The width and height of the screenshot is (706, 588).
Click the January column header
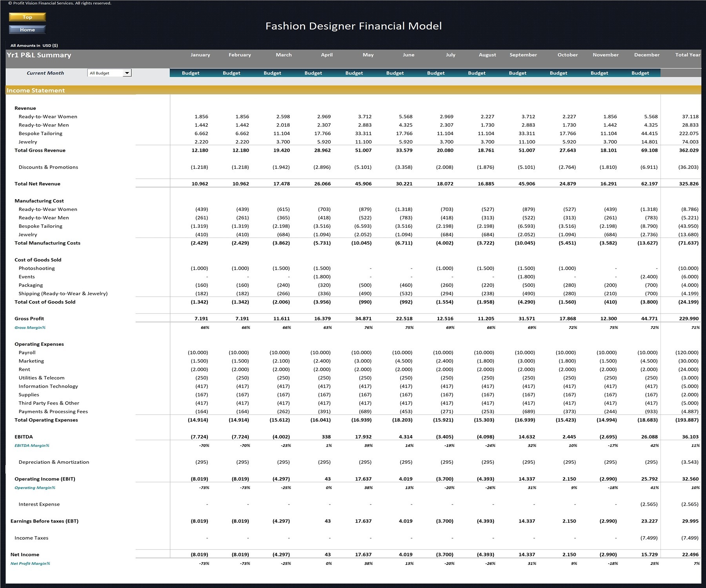200,55
